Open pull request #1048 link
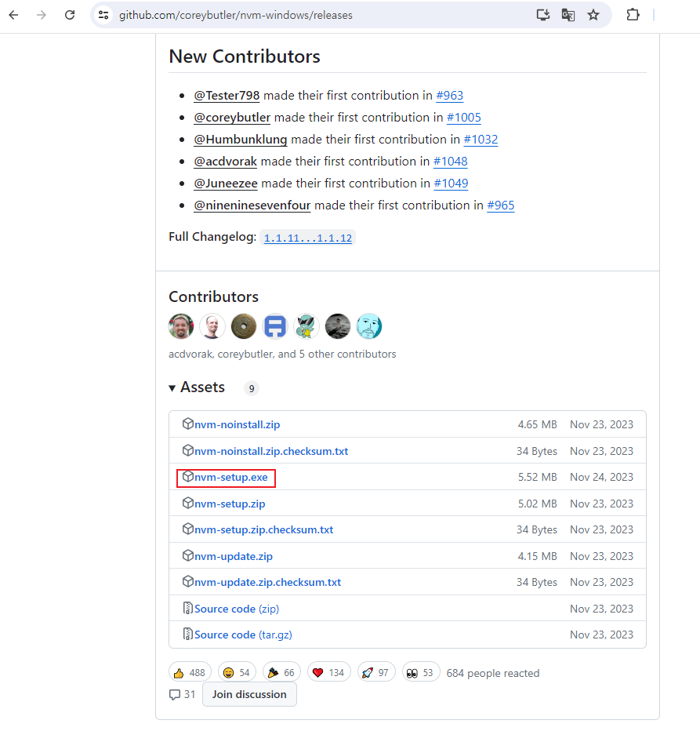 point(450,162)
